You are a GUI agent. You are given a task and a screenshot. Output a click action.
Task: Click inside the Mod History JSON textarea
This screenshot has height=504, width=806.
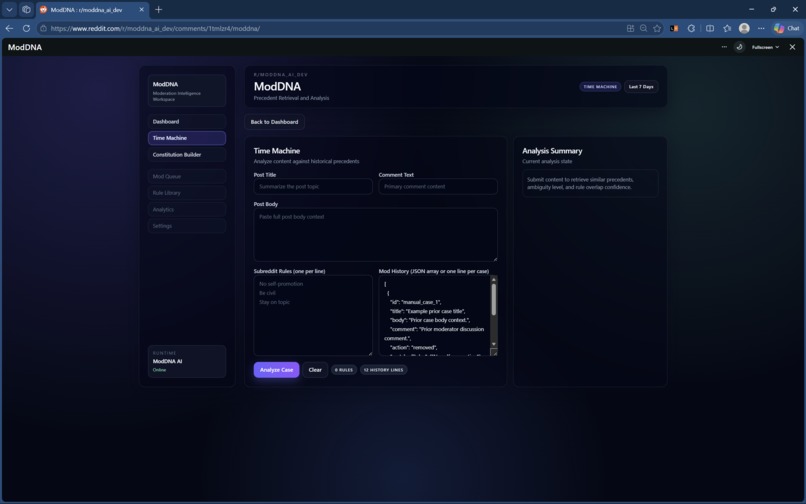tap(434, 315)
